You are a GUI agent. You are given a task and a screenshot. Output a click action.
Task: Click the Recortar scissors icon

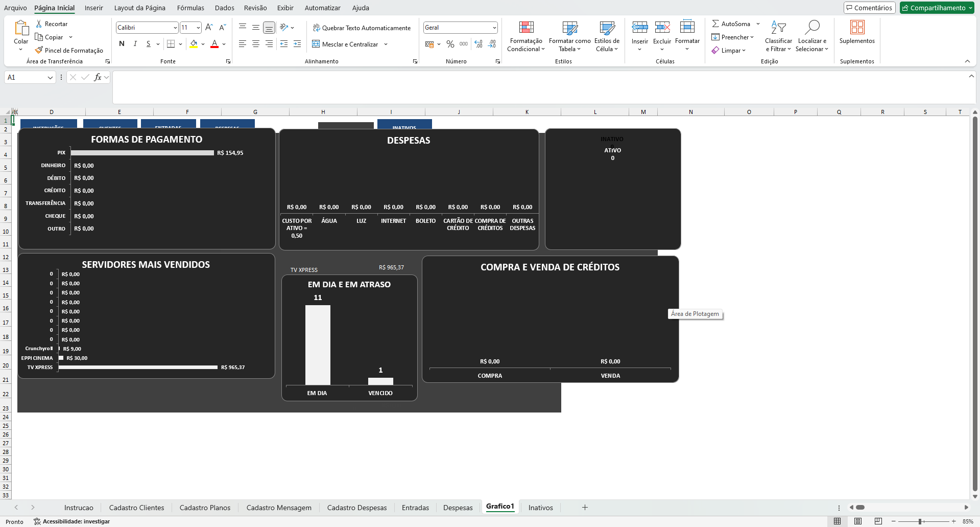[x=39, y=24]
